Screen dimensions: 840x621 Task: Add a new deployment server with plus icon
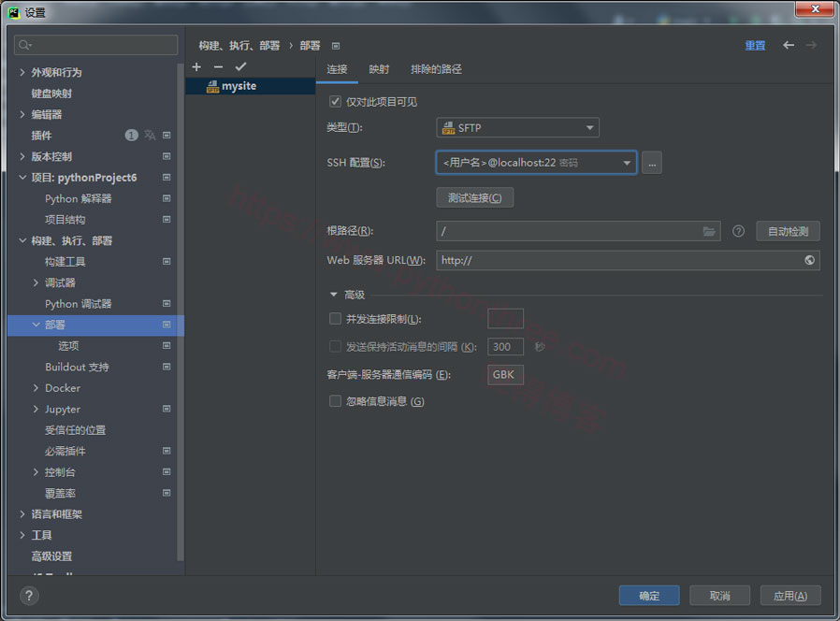(196, 67)
